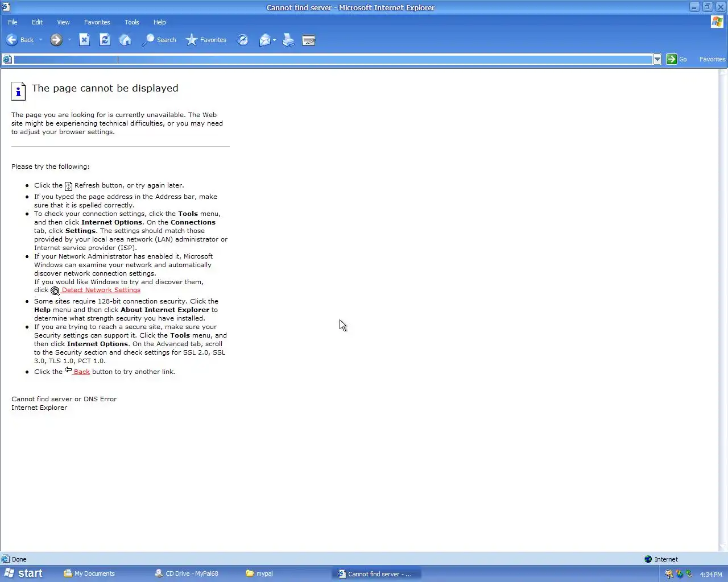Click the History toolbar icon
The width and height of the screenshot is (728, 582).
242,40
